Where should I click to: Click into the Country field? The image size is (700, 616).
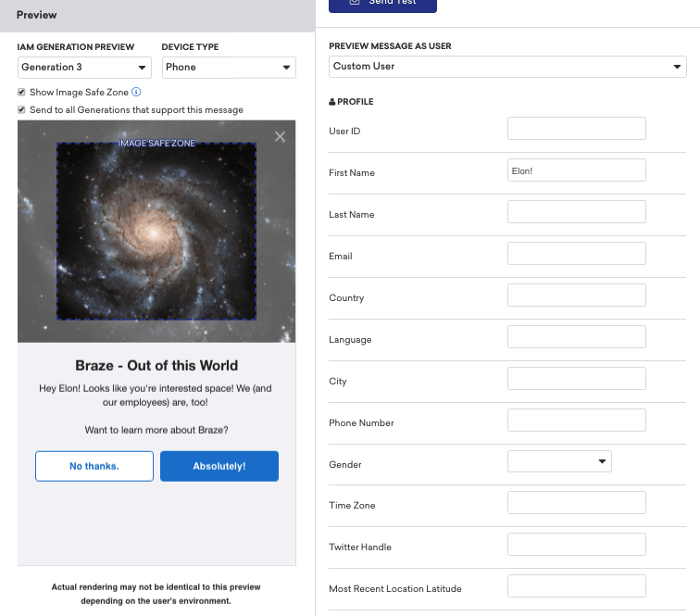pyautogui.click(x=576, y=295)
